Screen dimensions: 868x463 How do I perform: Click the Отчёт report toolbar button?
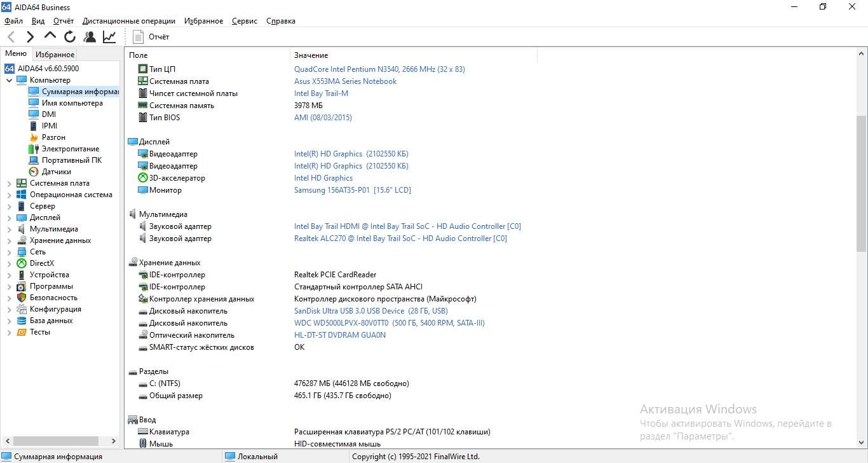click(151, 37)
